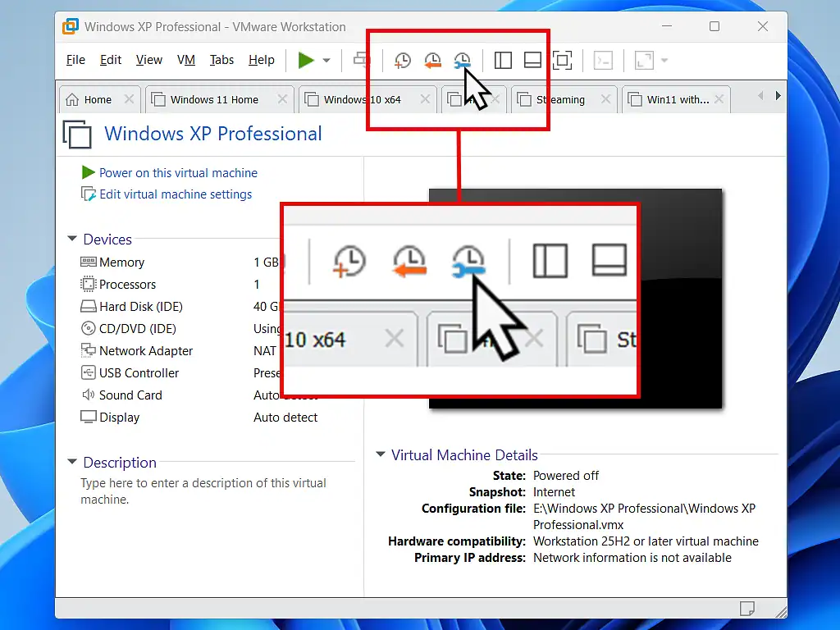Image resolution: width=840 pixels, height=630 pixels.
Task: Select the CD/DVD (IDE) device
Action: (138, 328)
